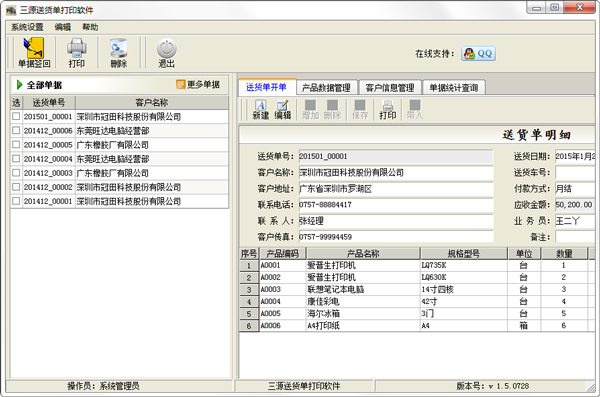Open the 付款方式 field showing 月结
This screenshot has width=600, height=397.
575,189
